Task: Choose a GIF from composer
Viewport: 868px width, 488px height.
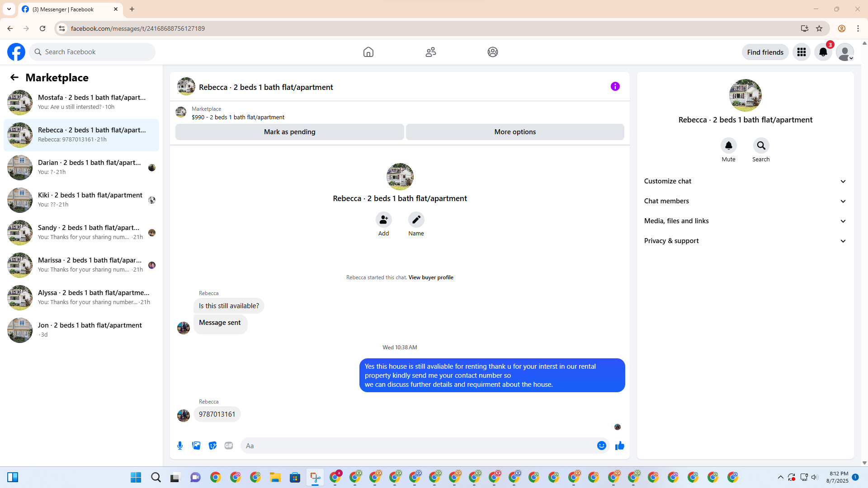Action: [229, 446]
